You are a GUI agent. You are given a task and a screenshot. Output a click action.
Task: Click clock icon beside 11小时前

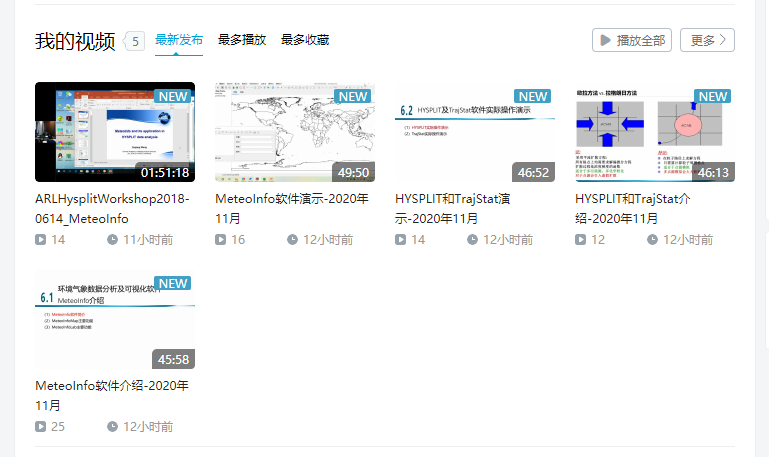[x=112, y=240]
